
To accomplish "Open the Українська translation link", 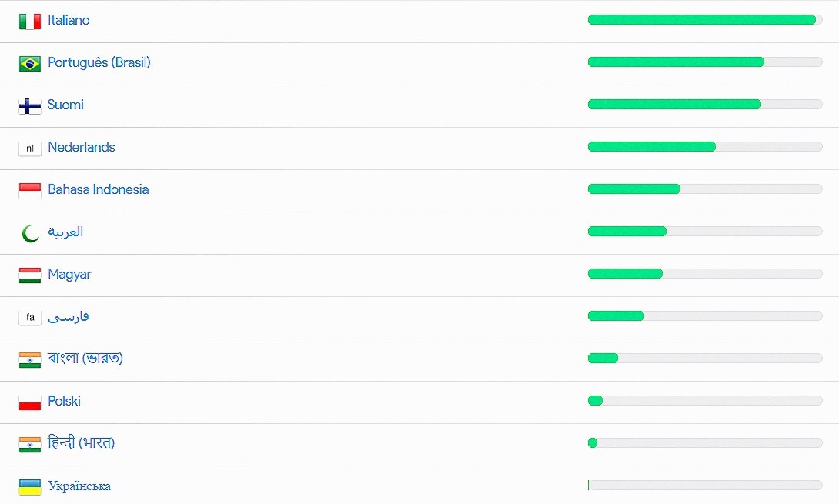I will tap(79, 486).
